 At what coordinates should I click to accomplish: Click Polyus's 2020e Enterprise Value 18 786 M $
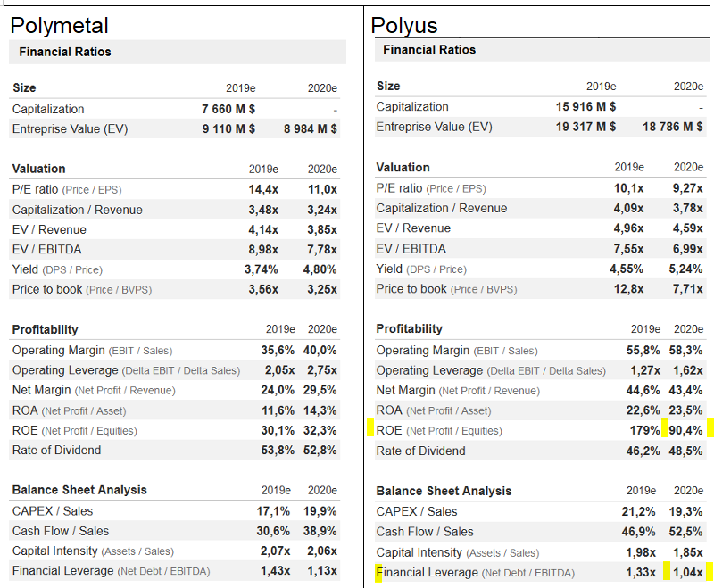click(672, 127)
